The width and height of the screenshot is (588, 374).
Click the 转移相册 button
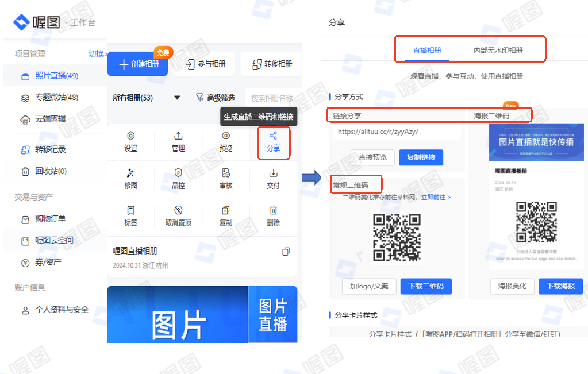tap(272, 64)
